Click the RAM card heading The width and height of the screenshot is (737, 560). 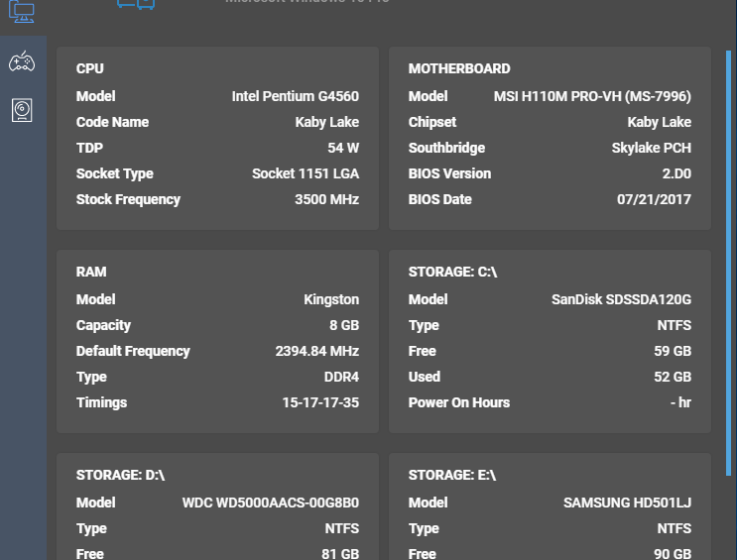91,272
